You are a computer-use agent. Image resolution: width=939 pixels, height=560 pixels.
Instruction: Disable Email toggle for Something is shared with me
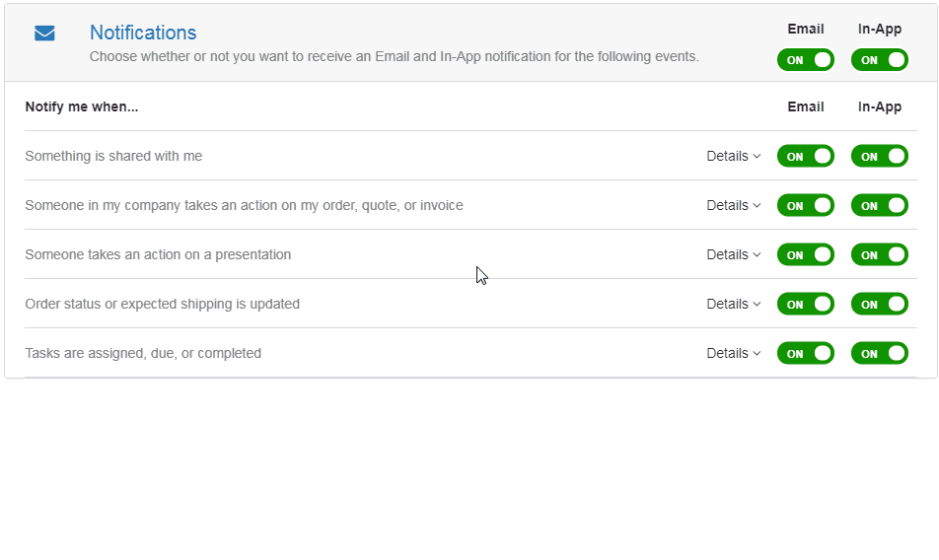pos(806,156)
